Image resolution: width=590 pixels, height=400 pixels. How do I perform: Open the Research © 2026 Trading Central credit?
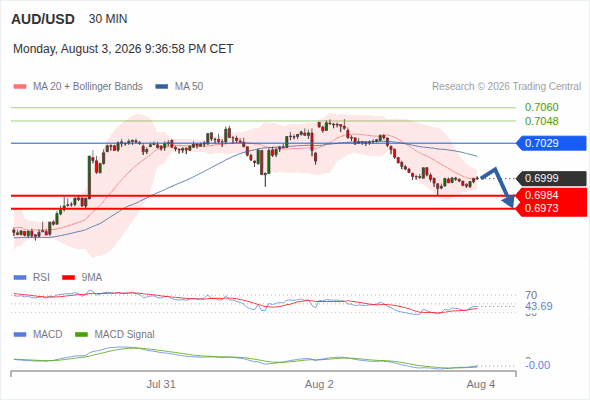pos(506,87)
